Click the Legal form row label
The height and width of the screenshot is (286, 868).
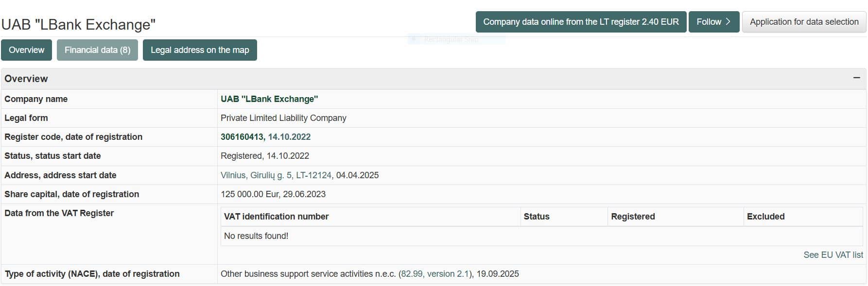(x=26, y=118)
